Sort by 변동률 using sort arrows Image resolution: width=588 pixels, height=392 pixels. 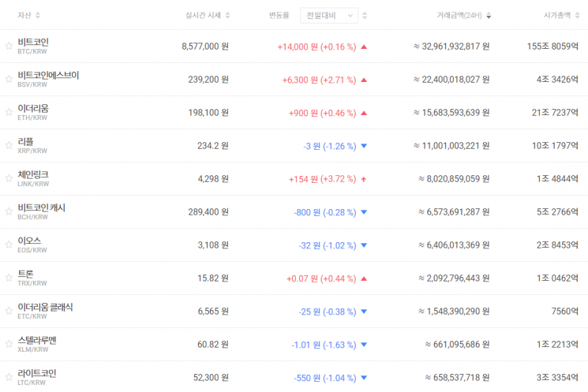tap(365, 15)
